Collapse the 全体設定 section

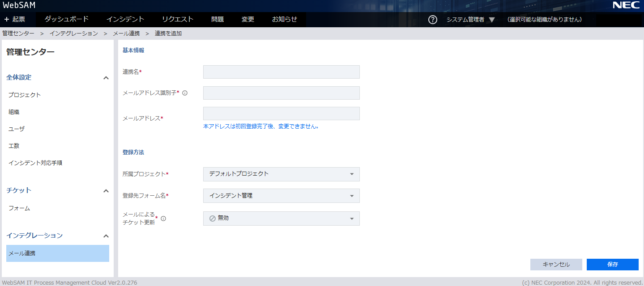coord(106,78)
